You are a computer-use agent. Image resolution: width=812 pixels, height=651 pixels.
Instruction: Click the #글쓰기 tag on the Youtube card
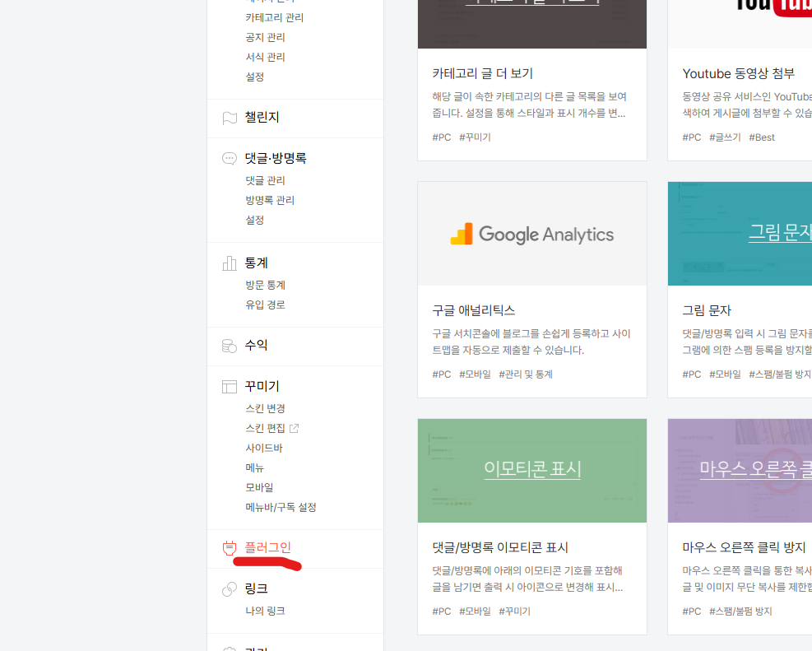pyautogui.click(x=725, y=137)
